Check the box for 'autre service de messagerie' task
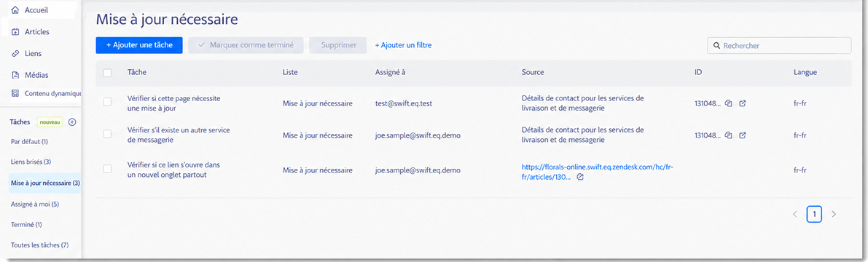This screenshot has height=262, width=868. tap(107, 135)
